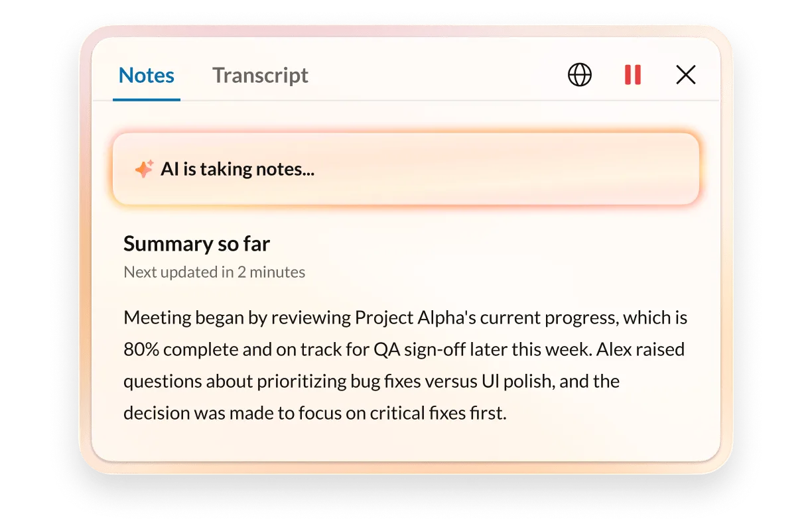The image size is (812, 525).
Task: Dismiss the panel with the X icon
Action: click(x=686, y=75)
